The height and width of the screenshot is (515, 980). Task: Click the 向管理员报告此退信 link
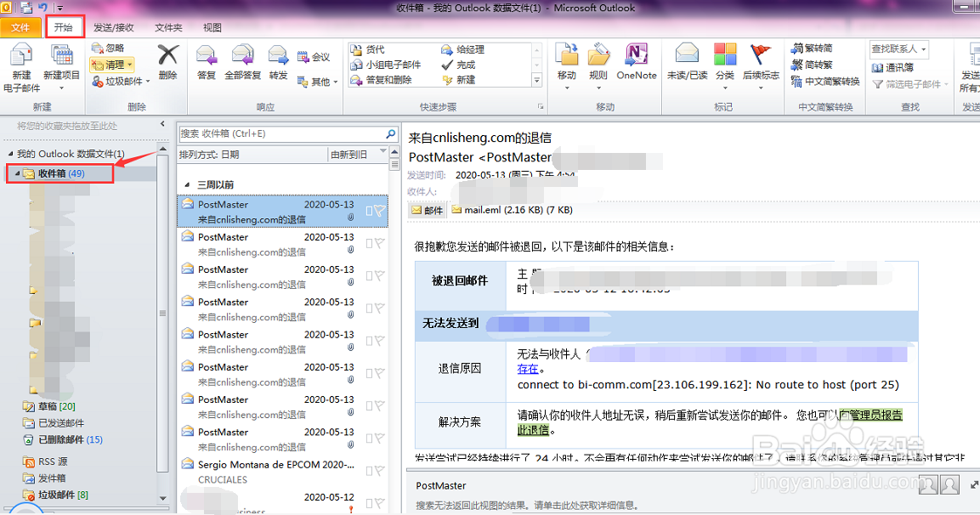871,415
